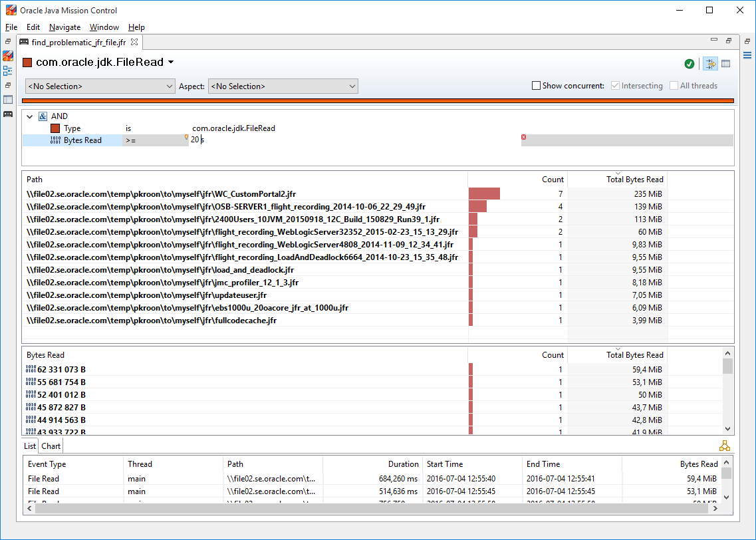Toggle the Intersecting checkbox
Screen dimensions: 756x540
coord(615,86)
